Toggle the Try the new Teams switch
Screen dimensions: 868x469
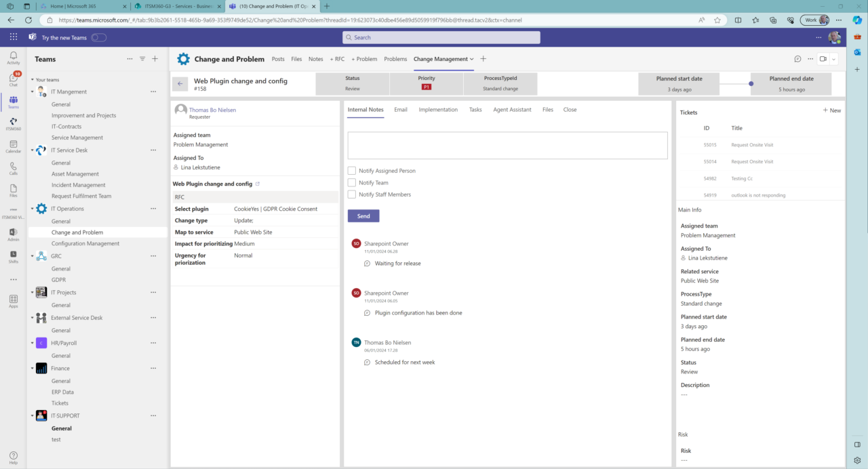(98, 37)
